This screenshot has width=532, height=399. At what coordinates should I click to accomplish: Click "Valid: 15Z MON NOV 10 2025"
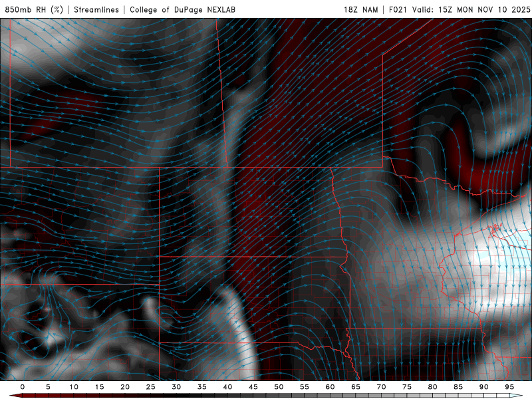pyautogui.click(x=471, y=9)
